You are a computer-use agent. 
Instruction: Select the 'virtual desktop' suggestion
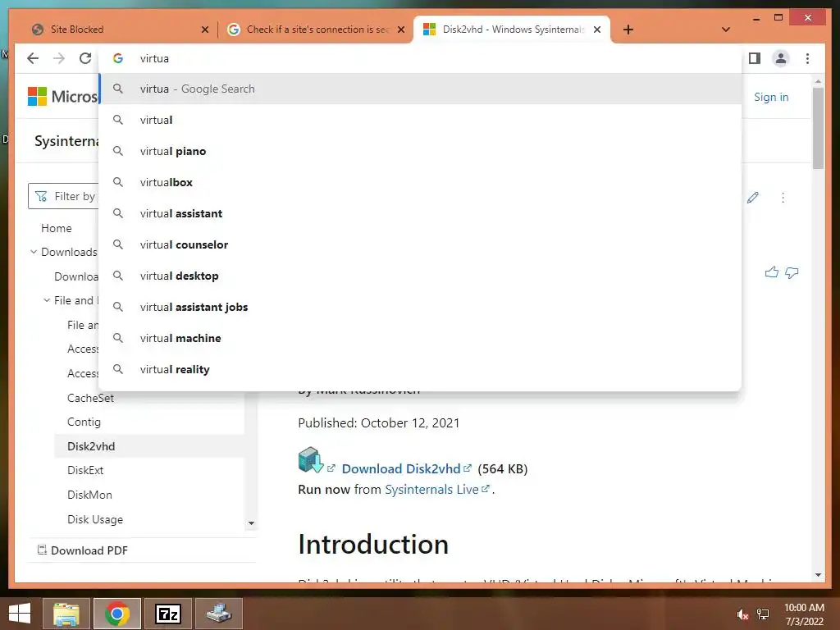[x=421, y=276]
